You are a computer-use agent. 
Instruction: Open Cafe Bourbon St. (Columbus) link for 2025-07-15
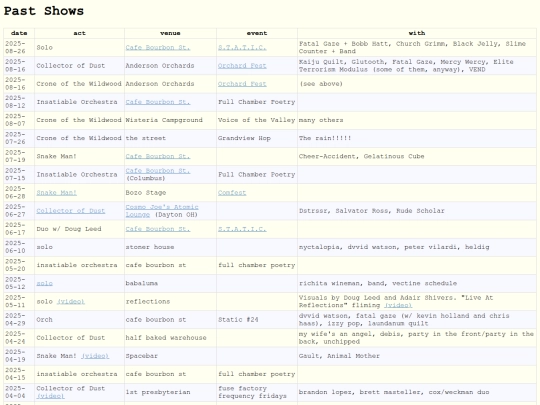[x=157, y=171]
